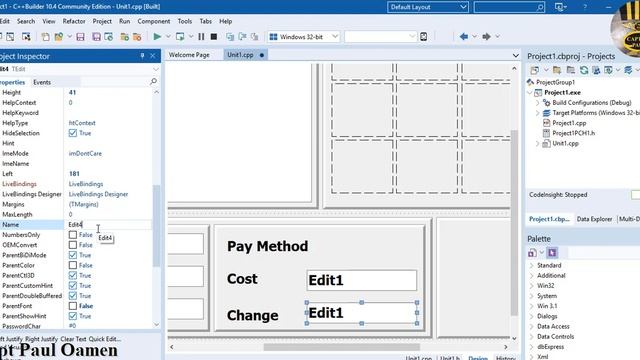Click the desktop layout icon in title bar
The height and width of the screenshot is (360, 640).
[x=558, y=7]
